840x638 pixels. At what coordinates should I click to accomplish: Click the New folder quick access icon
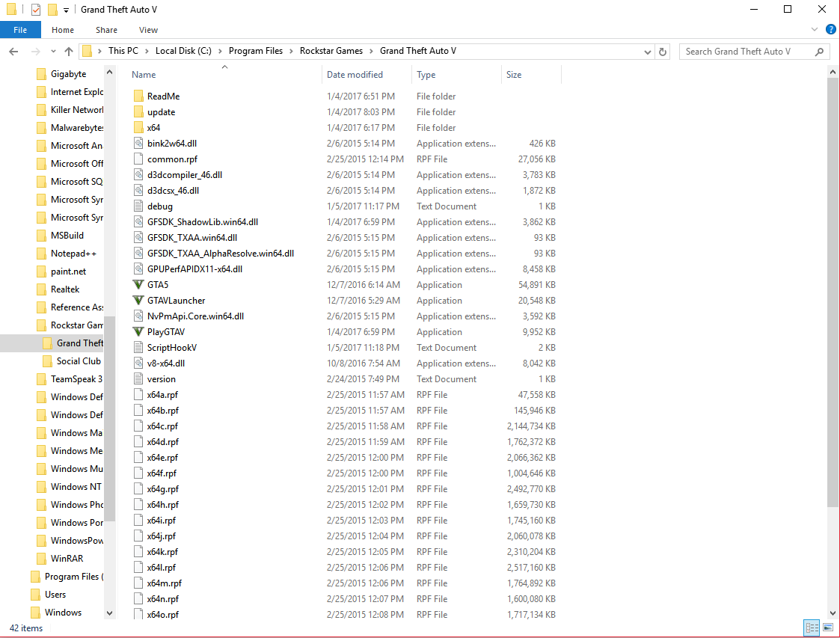(52, 10)
